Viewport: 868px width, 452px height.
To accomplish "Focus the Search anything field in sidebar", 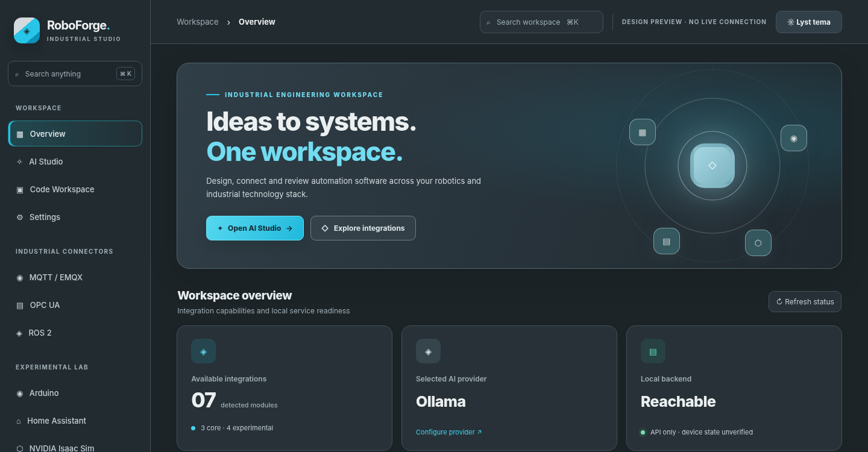I will (x=75, y=74).
